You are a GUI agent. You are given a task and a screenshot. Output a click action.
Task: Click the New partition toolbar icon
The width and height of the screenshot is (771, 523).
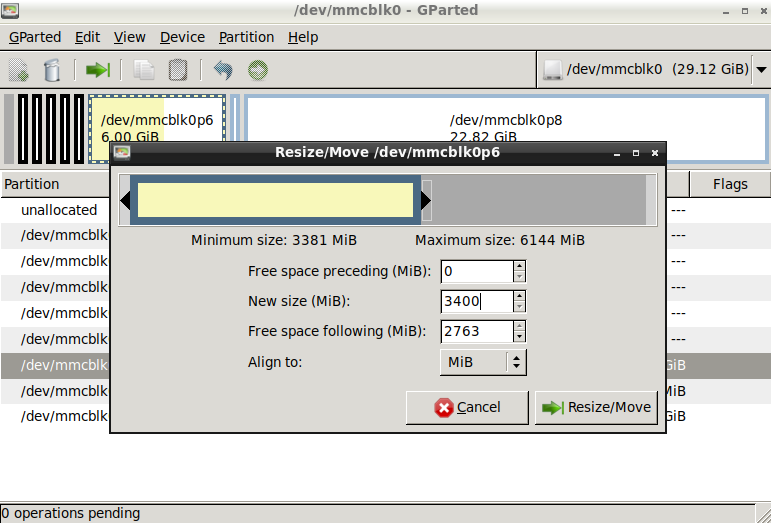point(19,70)
